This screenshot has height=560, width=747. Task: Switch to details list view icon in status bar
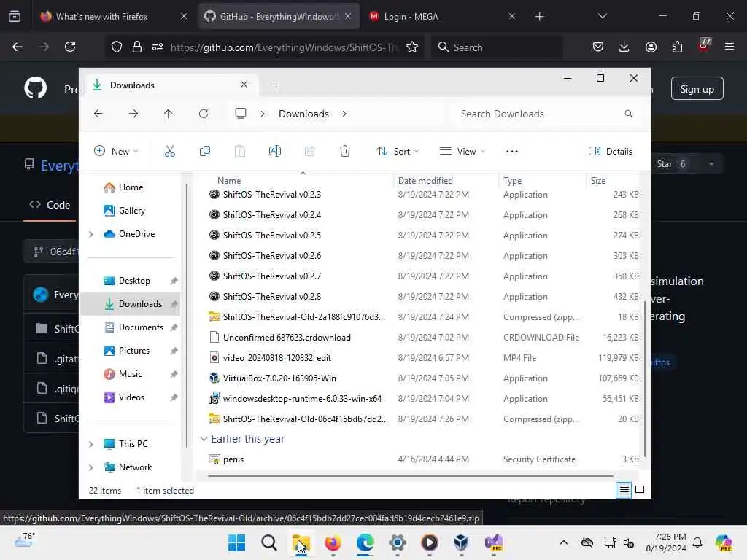[624, 490]
